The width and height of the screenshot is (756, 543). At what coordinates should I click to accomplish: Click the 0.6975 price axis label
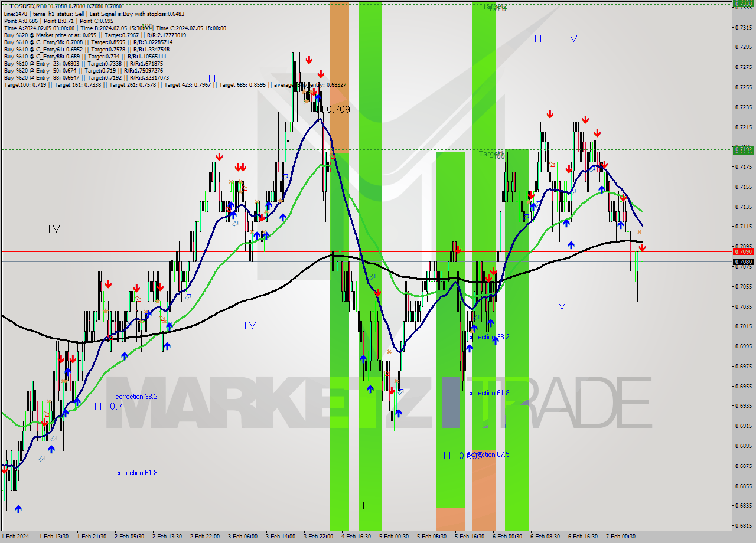743,366
